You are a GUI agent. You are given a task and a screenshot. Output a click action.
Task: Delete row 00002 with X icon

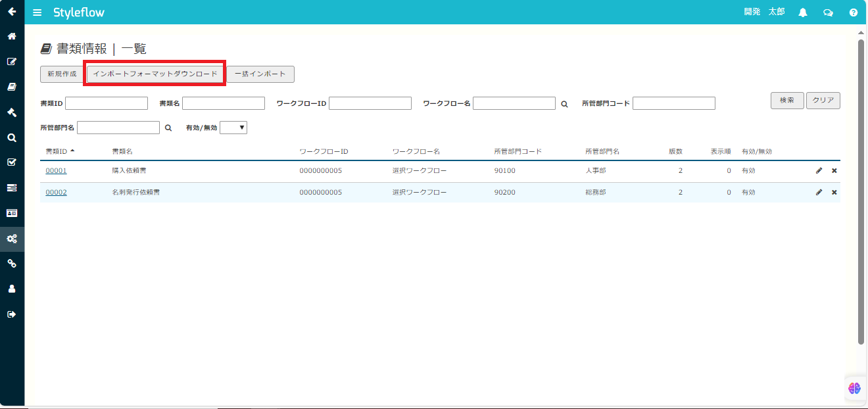834,193
